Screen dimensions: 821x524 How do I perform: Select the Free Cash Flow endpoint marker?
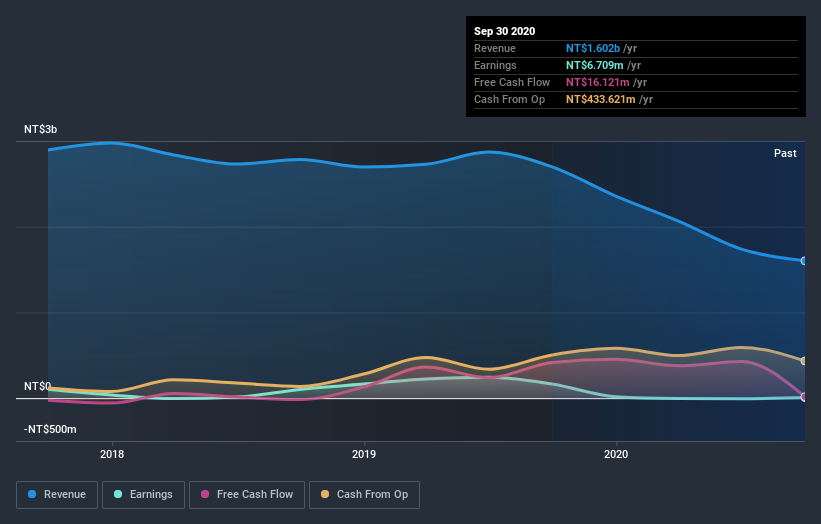click(803, 397)
